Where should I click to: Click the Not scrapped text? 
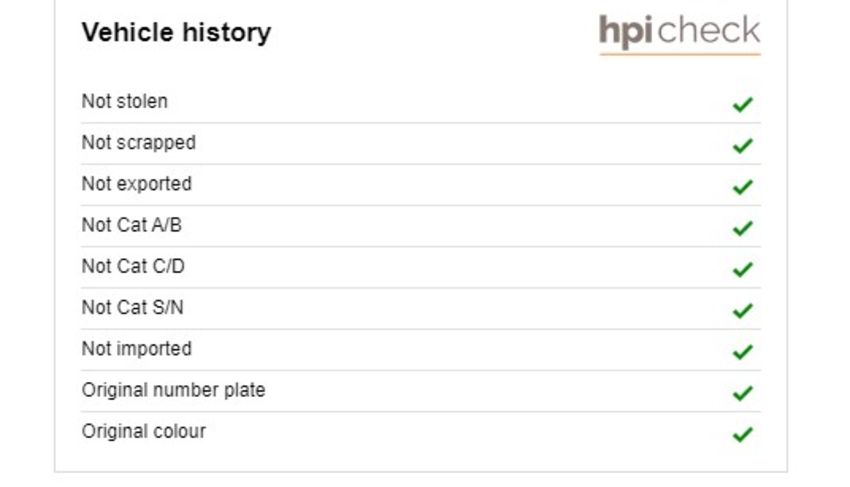click(x=139, y=143)
